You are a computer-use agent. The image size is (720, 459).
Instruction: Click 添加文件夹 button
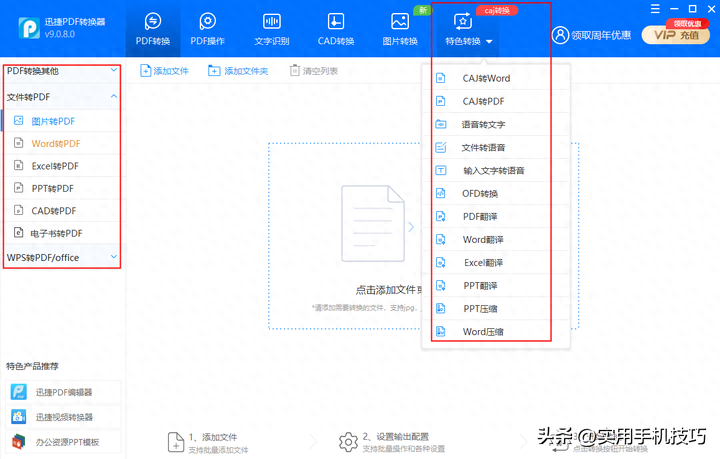coord(238,71)
